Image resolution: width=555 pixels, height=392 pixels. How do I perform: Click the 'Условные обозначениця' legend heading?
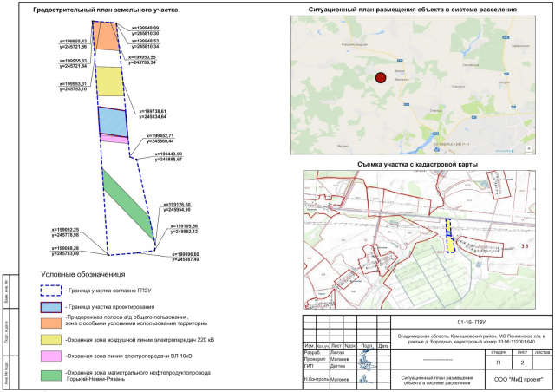pyautogui.click(x=83, y=274)
